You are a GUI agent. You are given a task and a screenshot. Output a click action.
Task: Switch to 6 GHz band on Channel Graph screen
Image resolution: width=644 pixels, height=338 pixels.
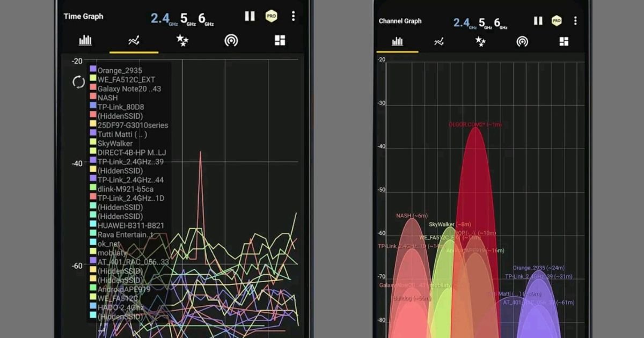point(501,23)
